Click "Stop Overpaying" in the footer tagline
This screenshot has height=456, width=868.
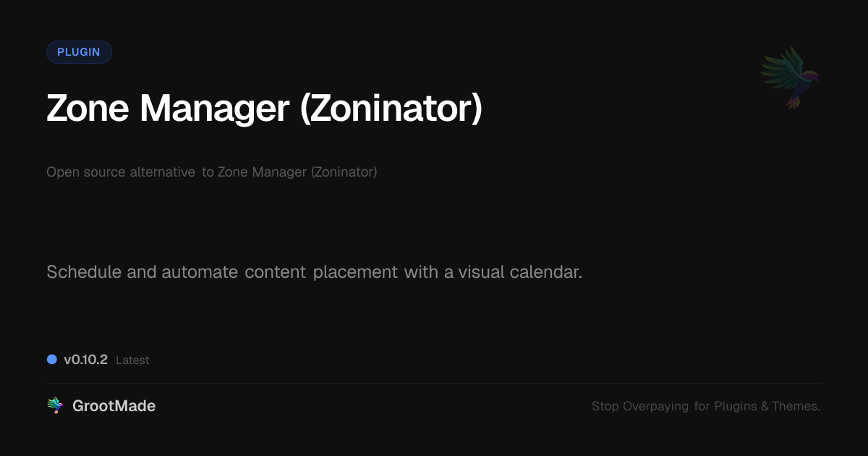(640, 406)
